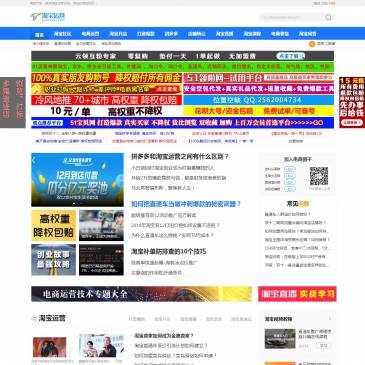
Task: Click the arrow right of 淘宝视频教程
Action: [330, 319]
